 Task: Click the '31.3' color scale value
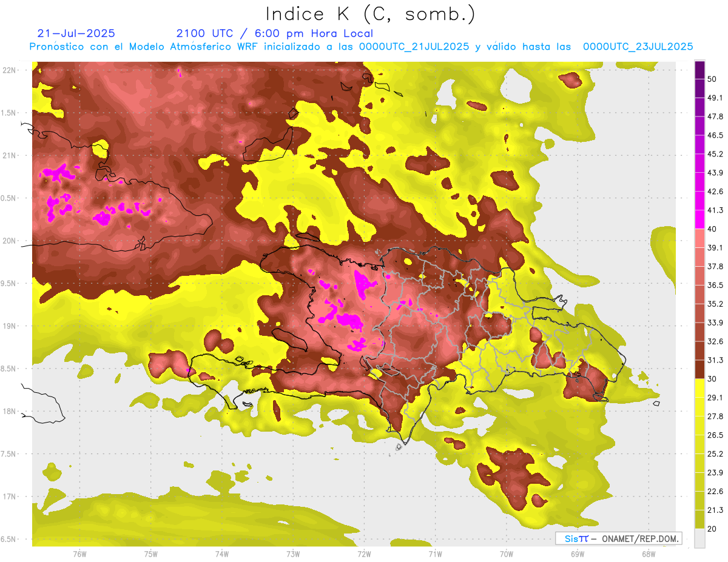click(715, 360)
